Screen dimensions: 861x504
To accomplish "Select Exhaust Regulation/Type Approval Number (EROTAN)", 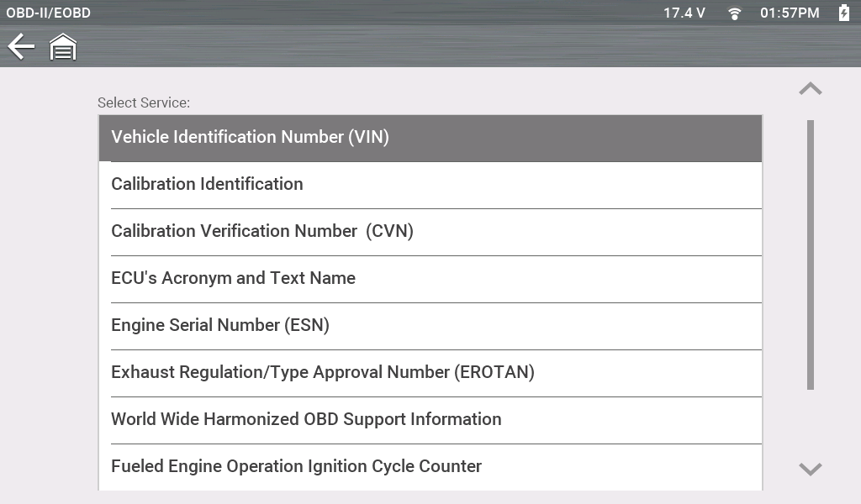I will (x=430, y=373).
